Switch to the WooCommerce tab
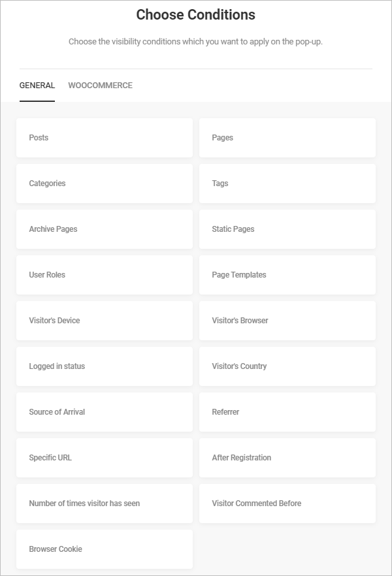The image size is (392, 576). tap(101, 85)
